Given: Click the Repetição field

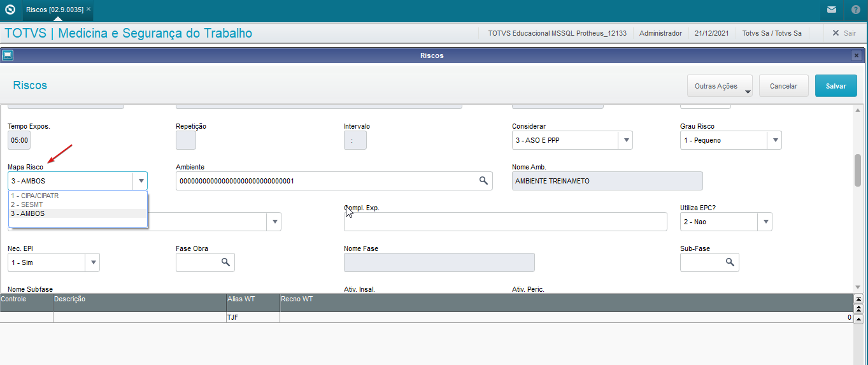Looking at the screenshot, I should tap(186, 140).
